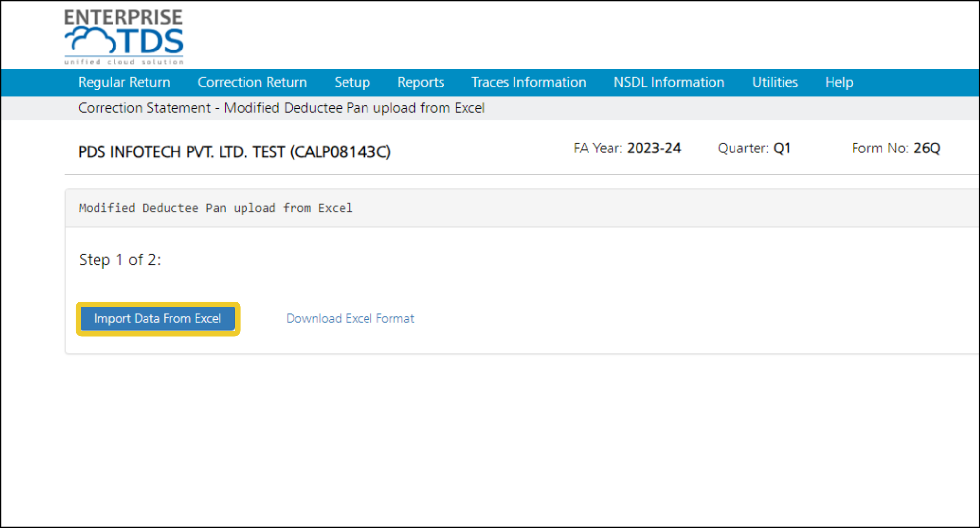
Task: Click the FA Year 2023-24 value
Action: click(x=654, y=148)
